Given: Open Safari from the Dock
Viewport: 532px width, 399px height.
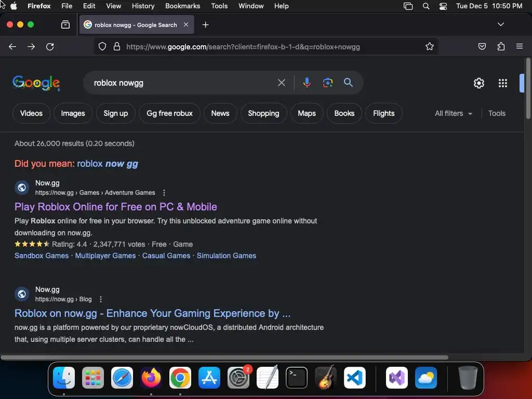Looking at the screenshot, I should coord(122,378).
